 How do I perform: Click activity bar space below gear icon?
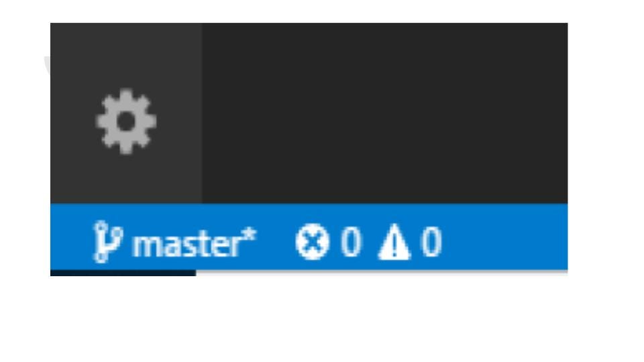[x=126, y=180]
